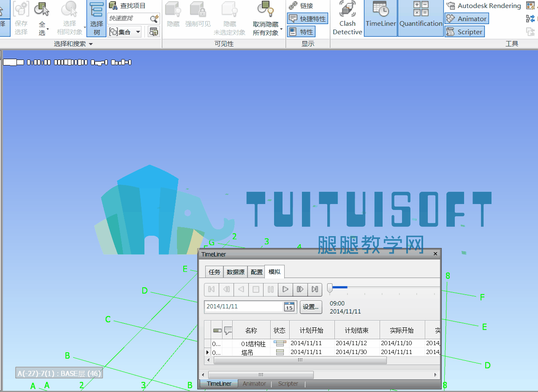The height and width of the screenshot is (392, 538).
Task: Step the simulation forward one frame
Action: (300, 289)
